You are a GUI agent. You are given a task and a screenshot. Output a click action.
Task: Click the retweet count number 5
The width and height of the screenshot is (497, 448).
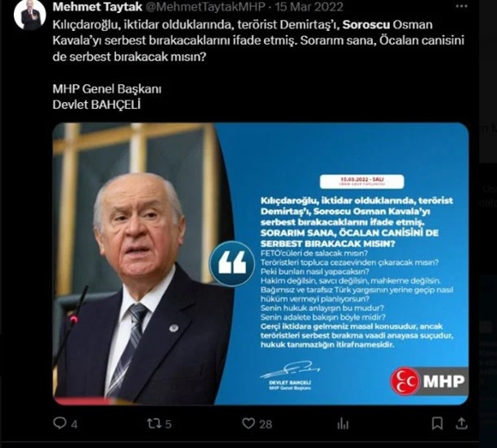coord(168,424)
